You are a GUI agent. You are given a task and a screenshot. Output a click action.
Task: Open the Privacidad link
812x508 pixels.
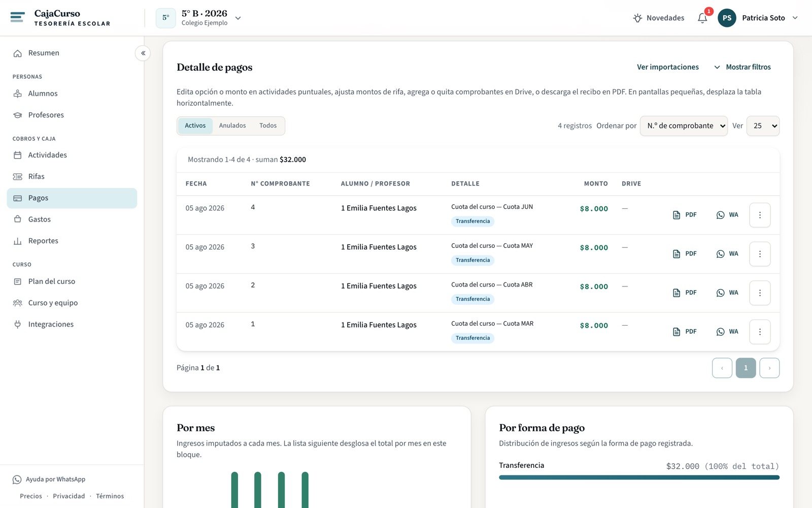69,496
